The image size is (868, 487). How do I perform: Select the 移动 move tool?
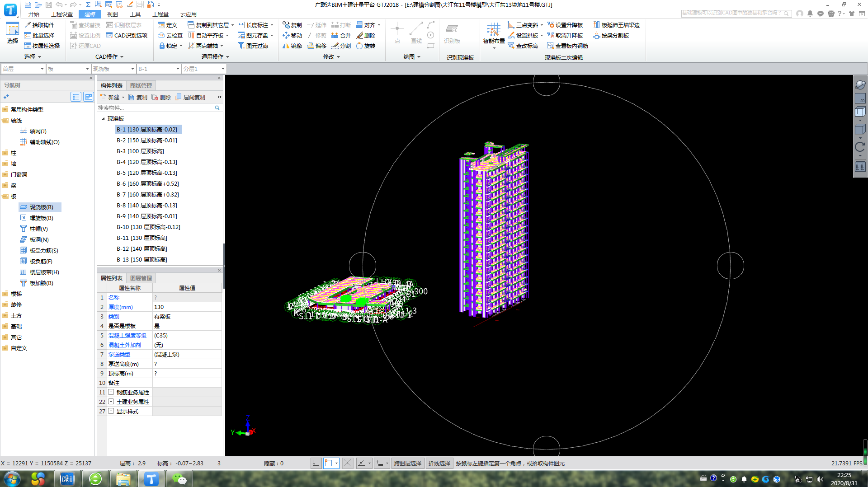292,35
